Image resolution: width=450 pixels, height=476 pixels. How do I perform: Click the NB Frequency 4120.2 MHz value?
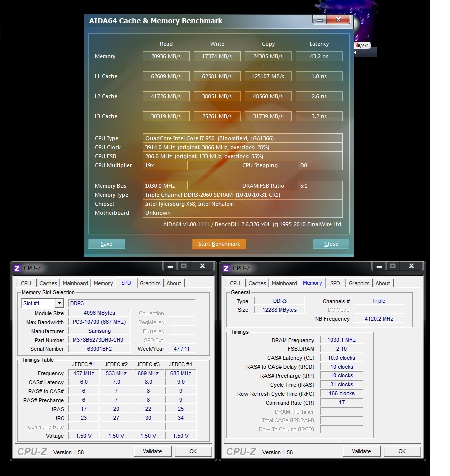pyautogui.click(x=379, y=319)
